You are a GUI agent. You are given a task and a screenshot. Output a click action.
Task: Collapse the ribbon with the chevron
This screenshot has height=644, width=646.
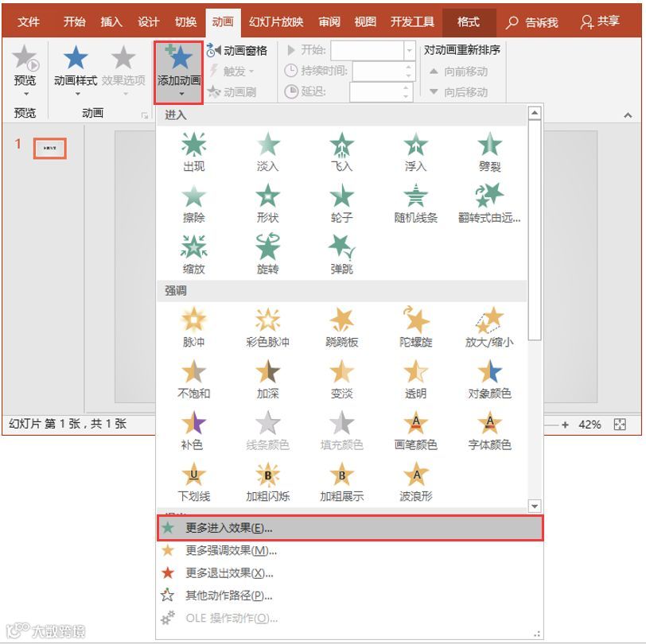628,115
